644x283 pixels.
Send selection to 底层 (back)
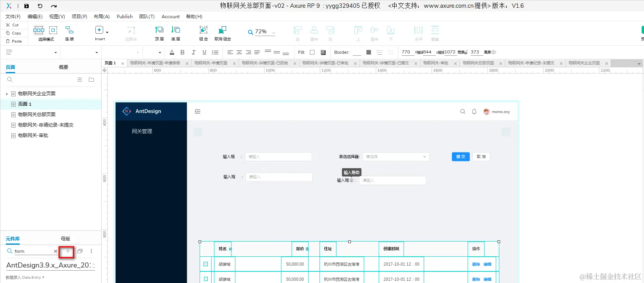(176, 33)
